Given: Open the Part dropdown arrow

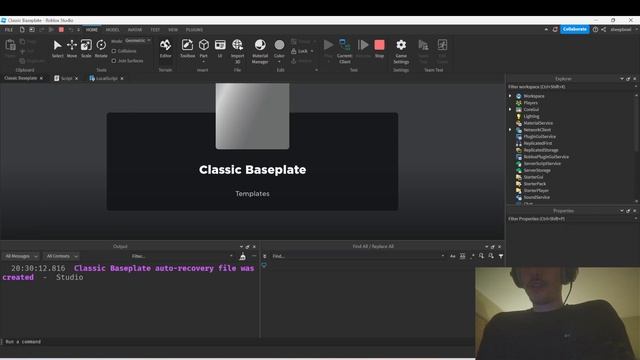Looking at the screenshot, I should point(204,62).
